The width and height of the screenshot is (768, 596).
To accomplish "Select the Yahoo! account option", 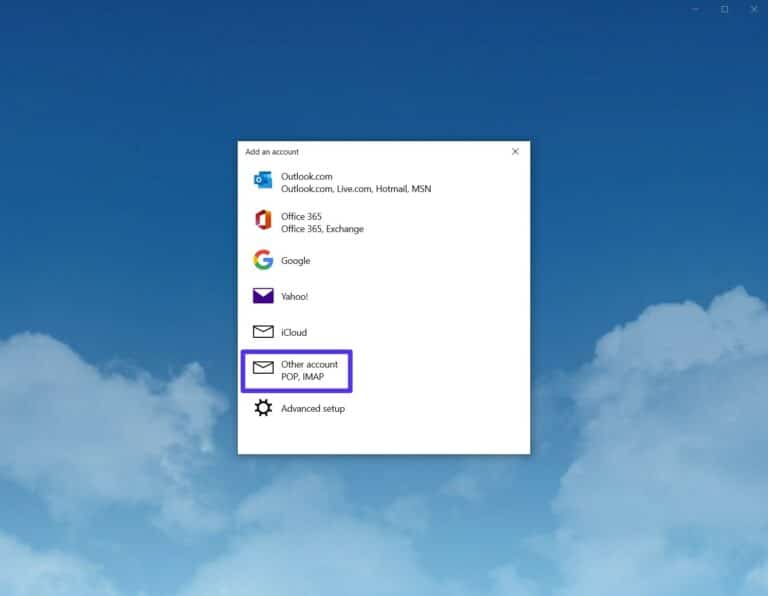I will [294, 296].
